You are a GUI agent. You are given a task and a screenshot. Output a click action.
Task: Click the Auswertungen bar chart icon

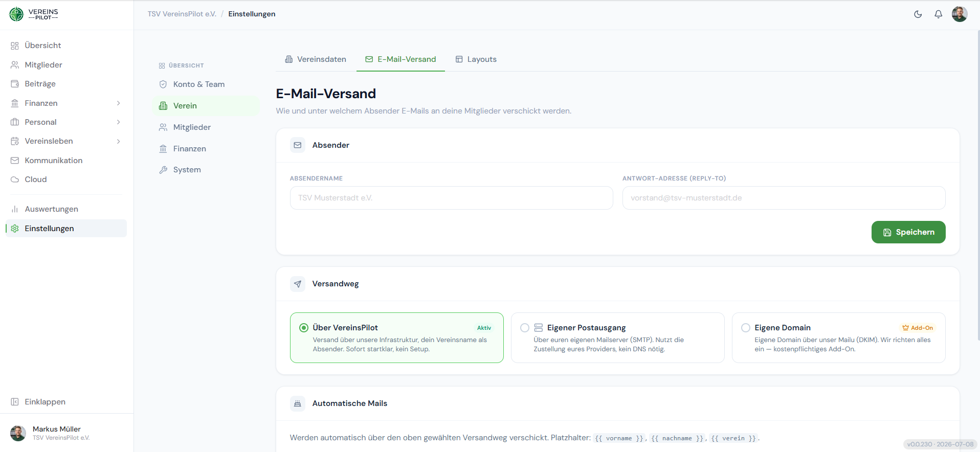coord(15,209)
